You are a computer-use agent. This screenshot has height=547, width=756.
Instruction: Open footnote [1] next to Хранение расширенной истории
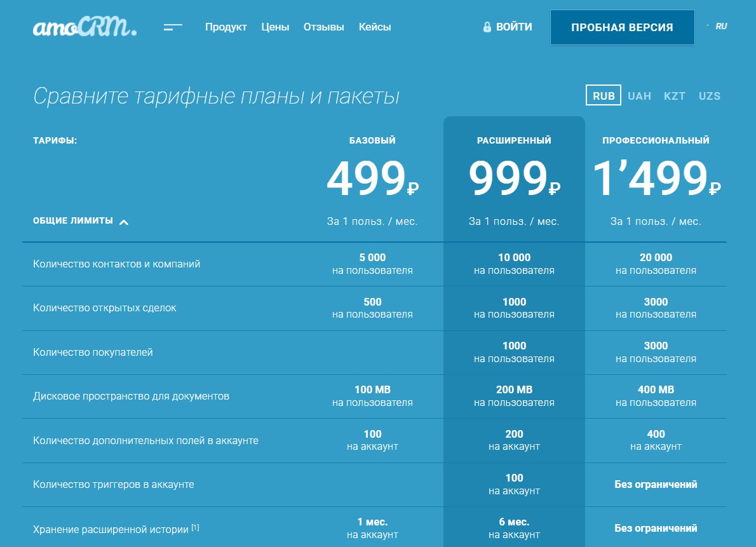point(195,527)
